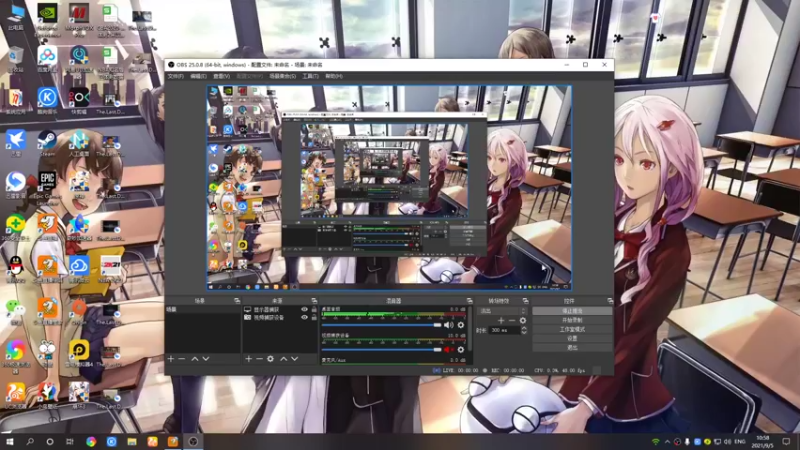Open desktop audio settings gear in mixer
This screenshot has width=800, height=450.
coord(461,325)
